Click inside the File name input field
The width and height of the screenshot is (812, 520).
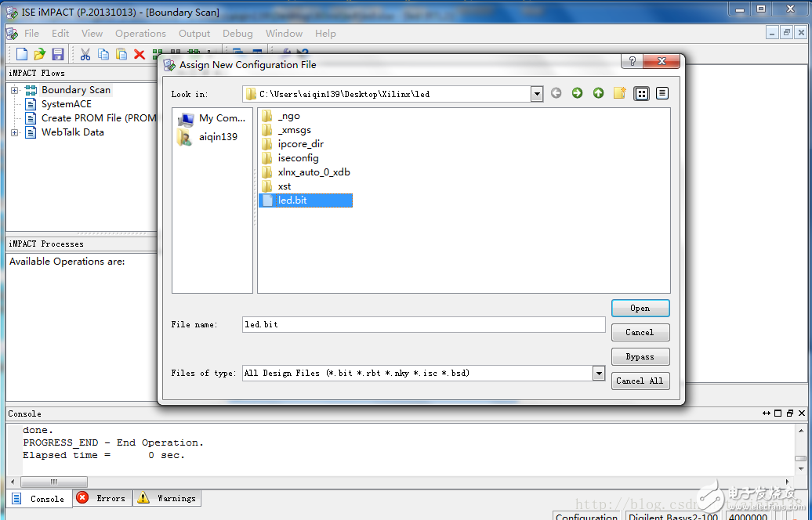(x=423, y=324)
